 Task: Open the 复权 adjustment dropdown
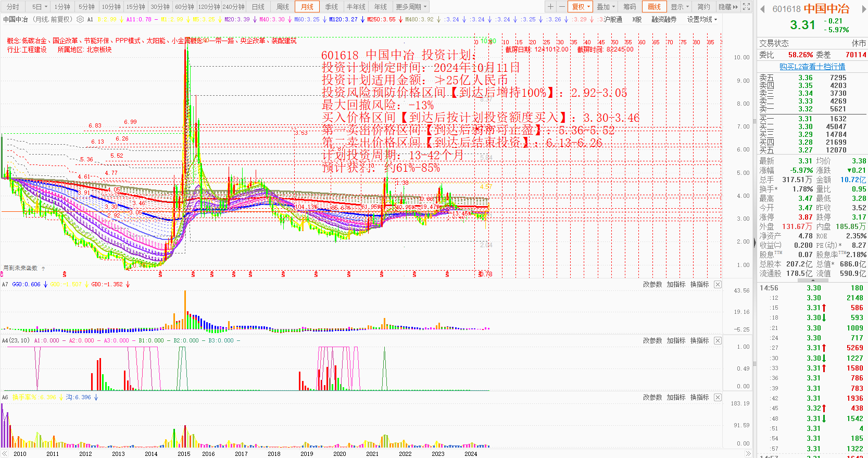[581, 7]
